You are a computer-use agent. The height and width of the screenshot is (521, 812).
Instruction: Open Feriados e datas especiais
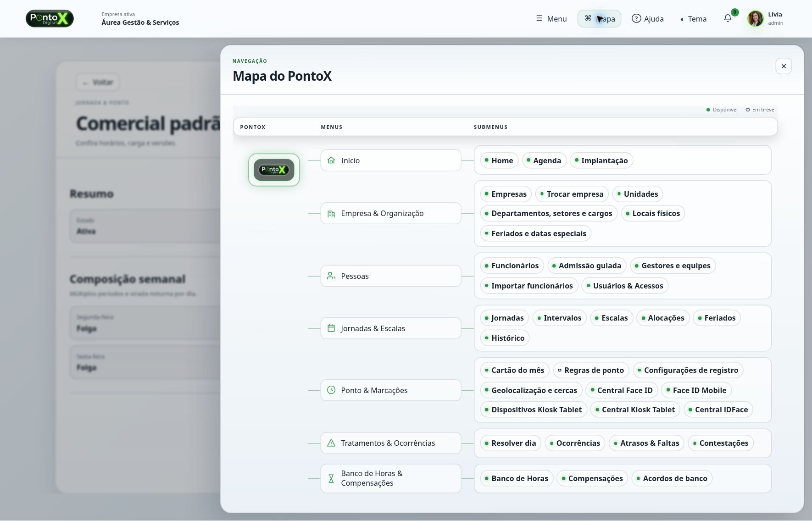coord(536,233)
